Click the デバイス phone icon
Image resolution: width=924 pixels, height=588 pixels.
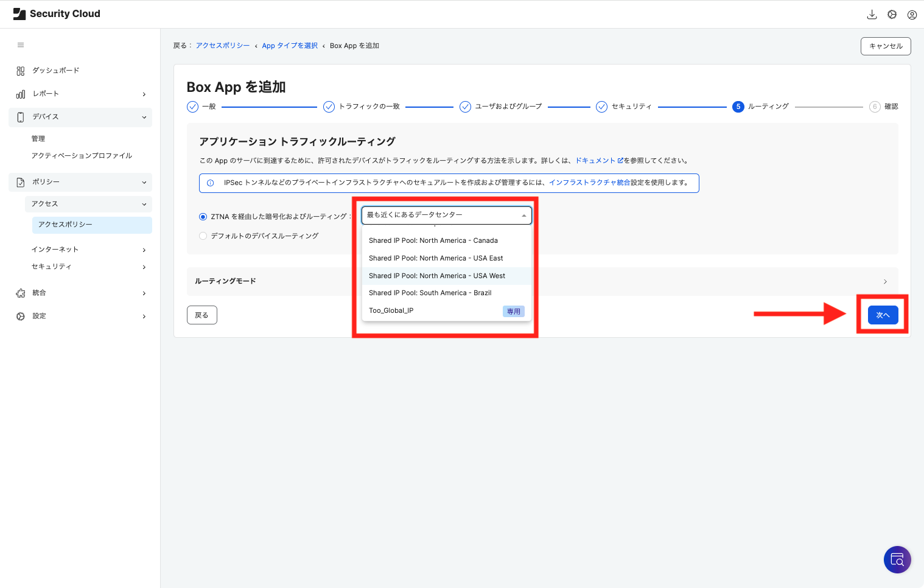pos(21,117)
